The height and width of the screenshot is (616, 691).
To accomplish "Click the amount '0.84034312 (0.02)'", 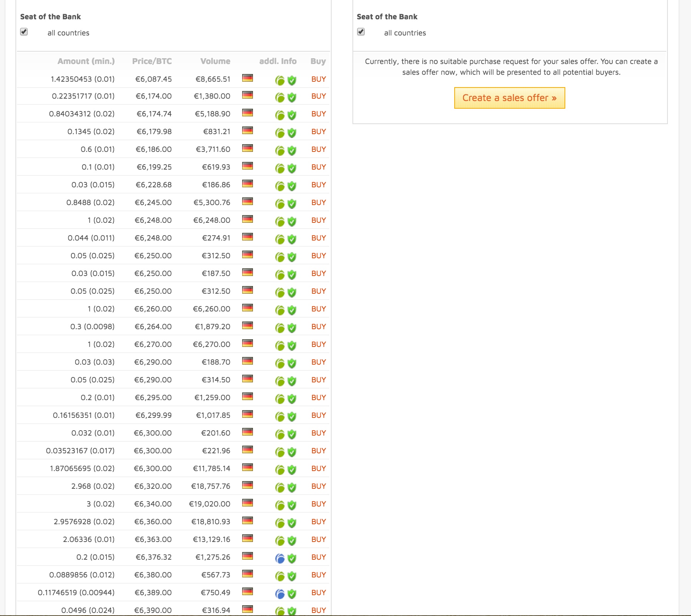I will tap(82, 114).
